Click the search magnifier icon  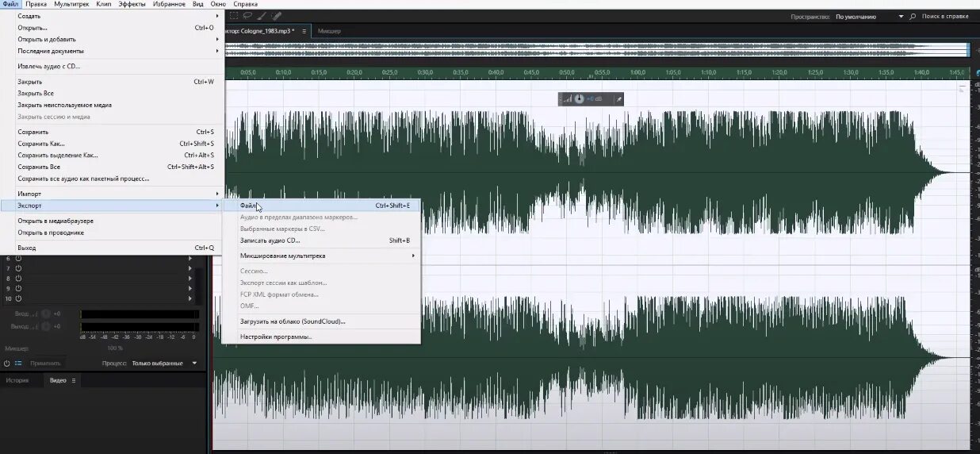coord(913,16)
